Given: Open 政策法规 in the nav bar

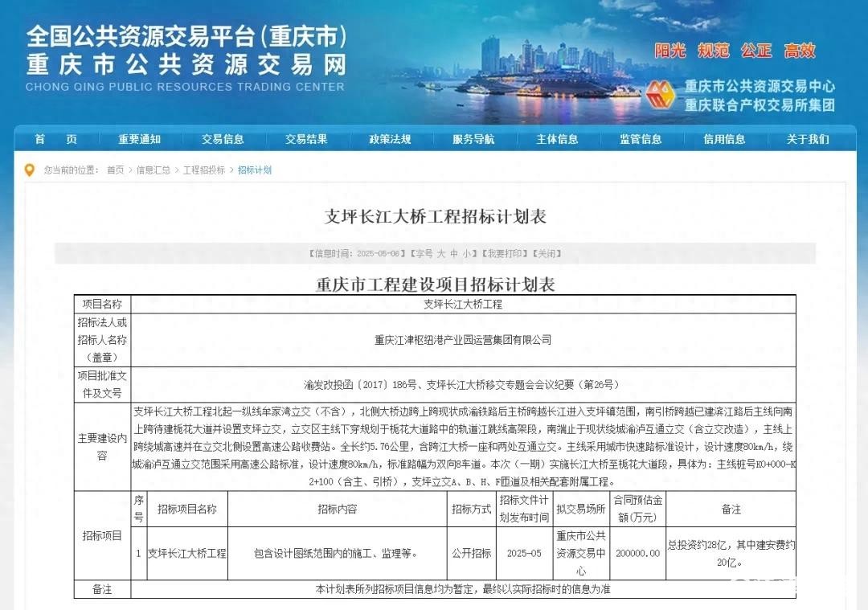Looking at the screenshot, I should (391, 139).
